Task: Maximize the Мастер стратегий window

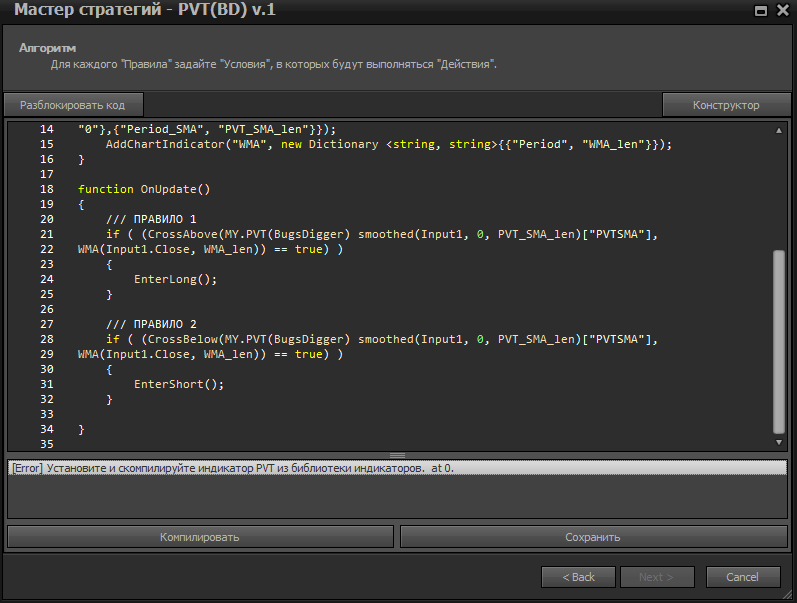Action: [x=762, y=12]
